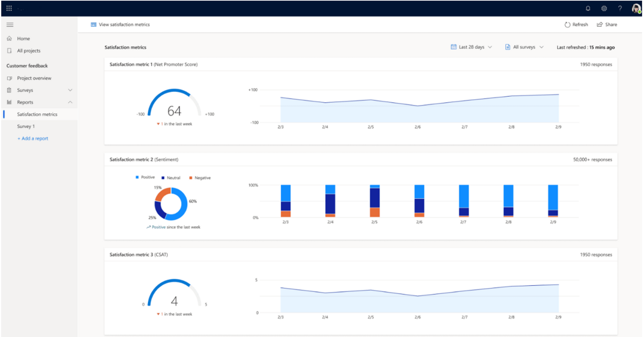644x337 pixels.
Task: Click the Surveys icon in the sidebar
Action: click(x=9, y=90)
